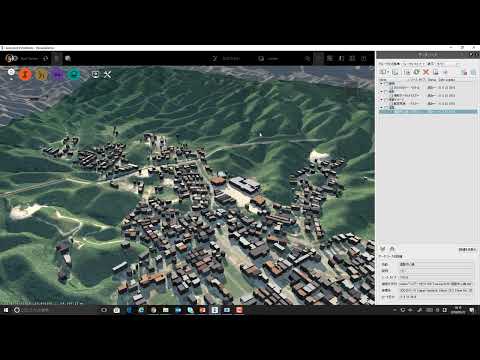Click the highlighted square icon in top-right bar
The height and width of the screenshot is (360, 480).
[319, 59]
